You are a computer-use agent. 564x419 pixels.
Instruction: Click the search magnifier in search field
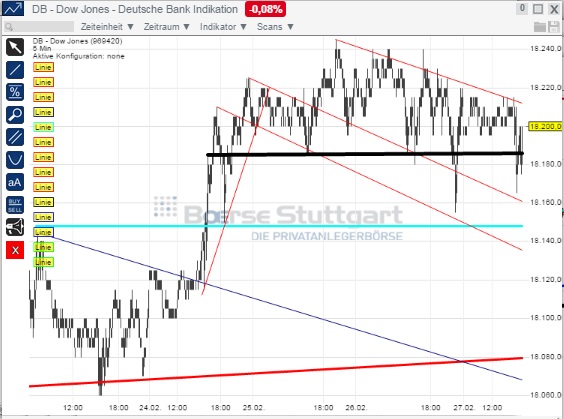click(9, 27)
